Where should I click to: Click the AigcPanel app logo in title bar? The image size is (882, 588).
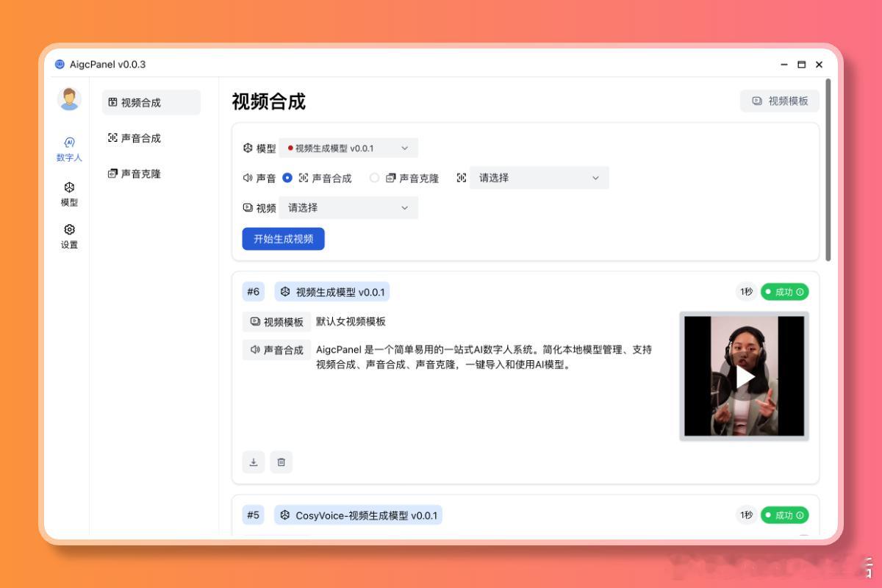60,64
